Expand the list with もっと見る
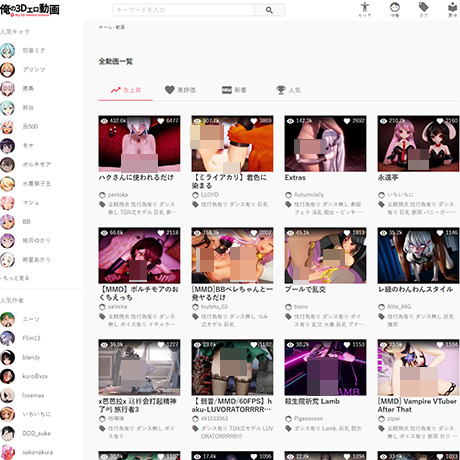Viewport: 460px width, 460px height. [x=15, y=278]
